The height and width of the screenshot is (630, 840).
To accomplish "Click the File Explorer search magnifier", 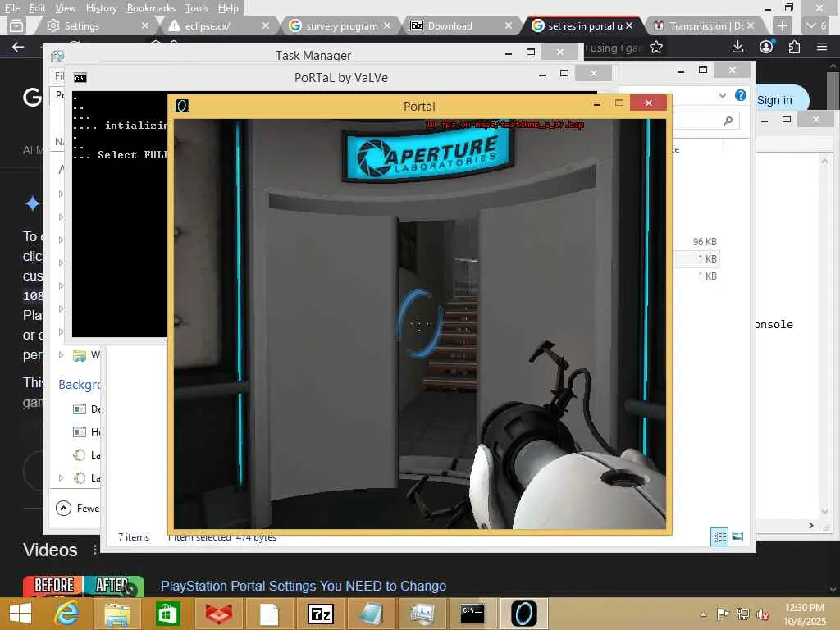I will (728, 121).
